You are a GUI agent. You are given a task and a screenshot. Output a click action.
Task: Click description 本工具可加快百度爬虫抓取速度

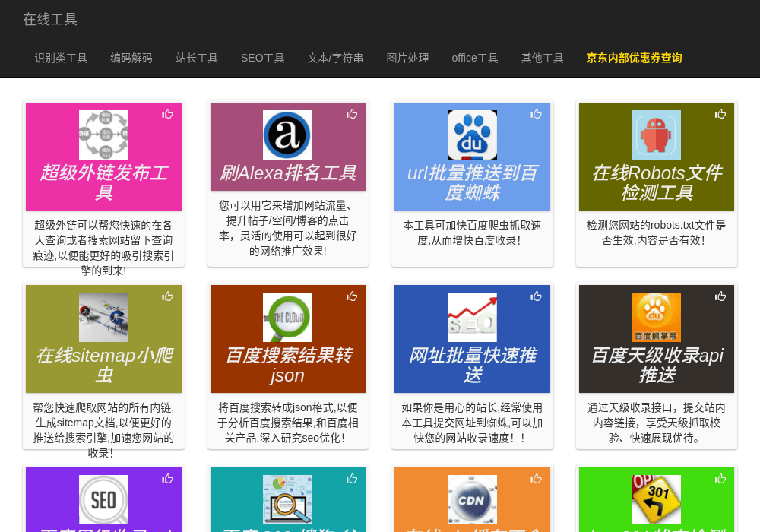(472, 233)
